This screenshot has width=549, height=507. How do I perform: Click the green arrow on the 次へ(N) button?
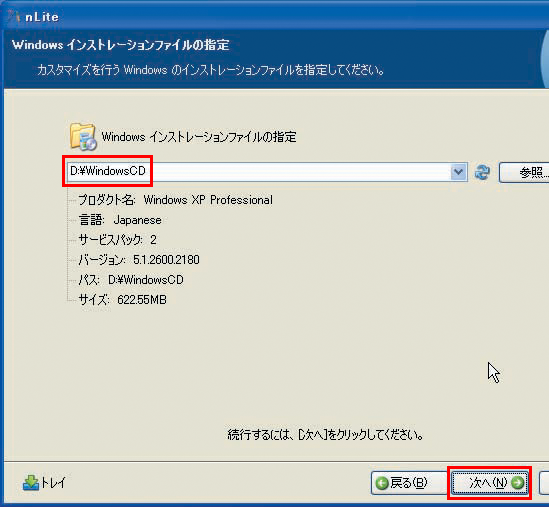517,483
